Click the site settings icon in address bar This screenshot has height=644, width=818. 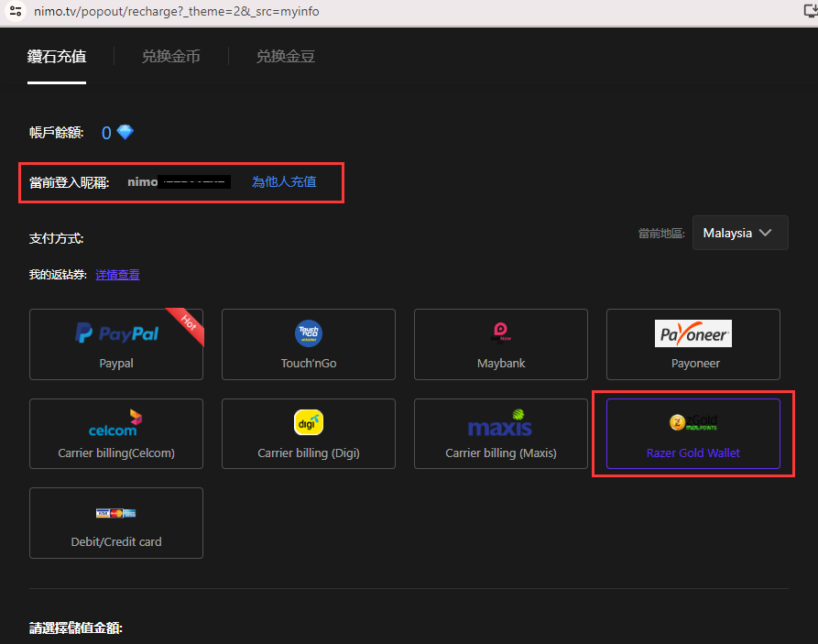click(x=16, y=11)
